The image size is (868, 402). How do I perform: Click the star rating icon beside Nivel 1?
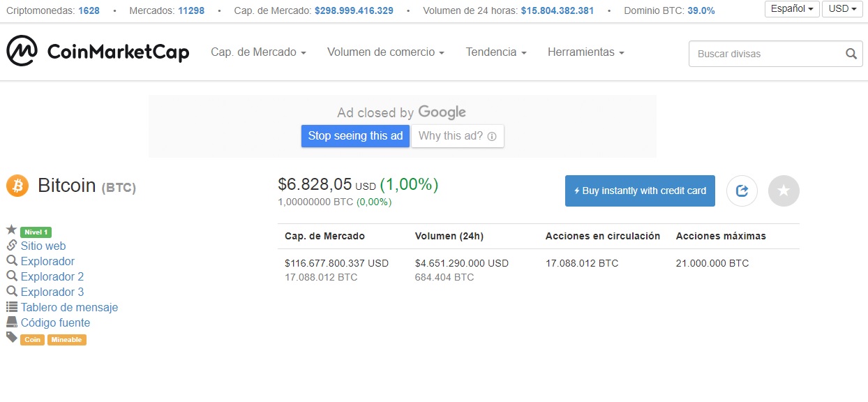point(11,230)
